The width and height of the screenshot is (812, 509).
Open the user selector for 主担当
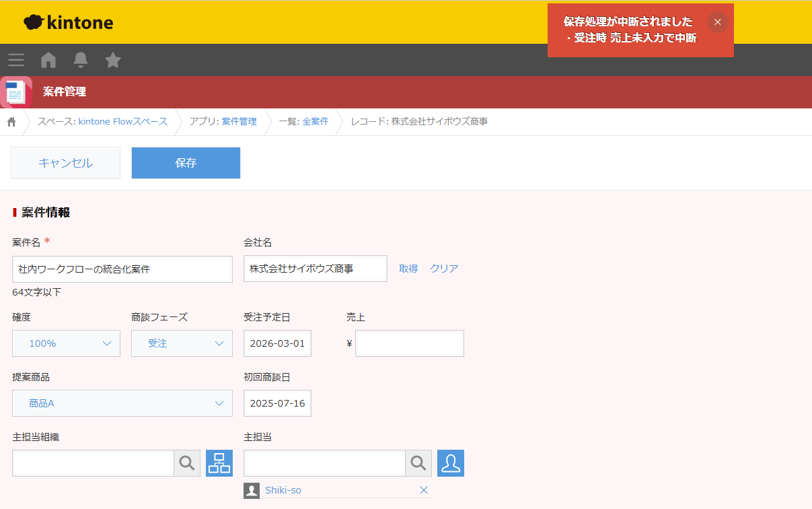[450, 463]
